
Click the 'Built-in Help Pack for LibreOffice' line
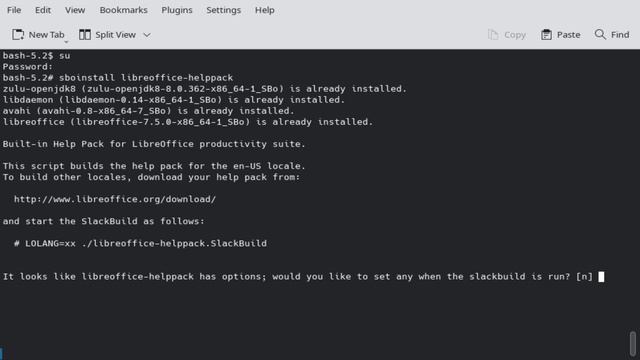pos(154,144)
